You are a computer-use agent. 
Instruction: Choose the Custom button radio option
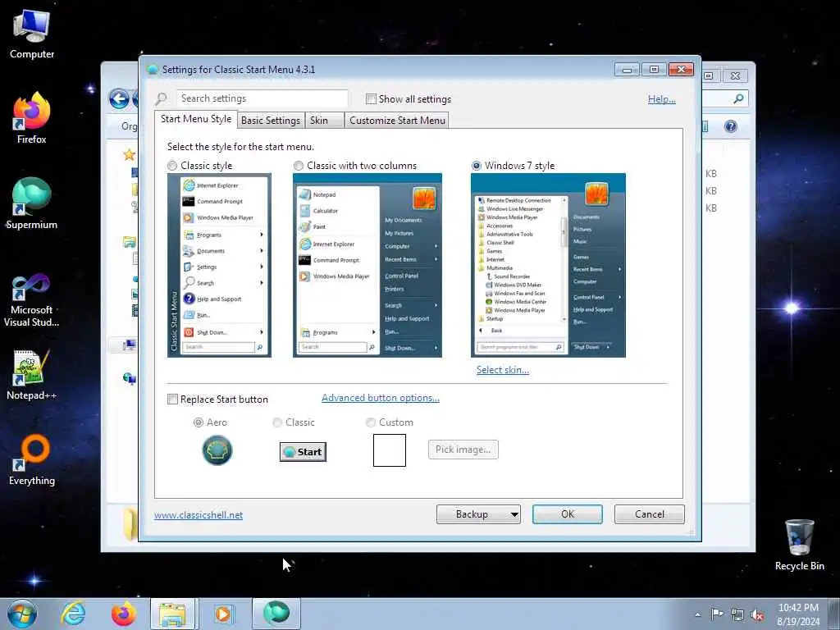tap(370, 422)
